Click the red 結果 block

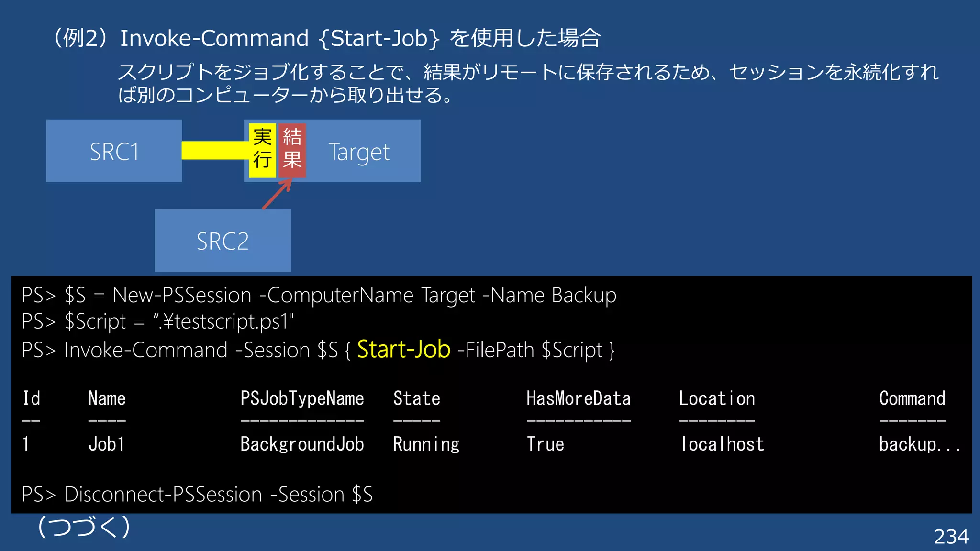292,150
